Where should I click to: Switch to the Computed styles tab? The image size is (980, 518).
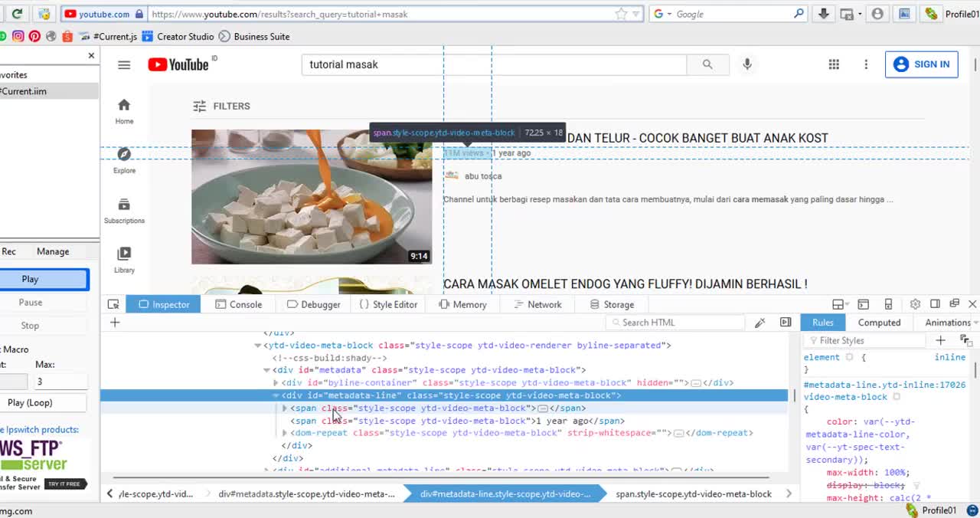click(879, 323)
